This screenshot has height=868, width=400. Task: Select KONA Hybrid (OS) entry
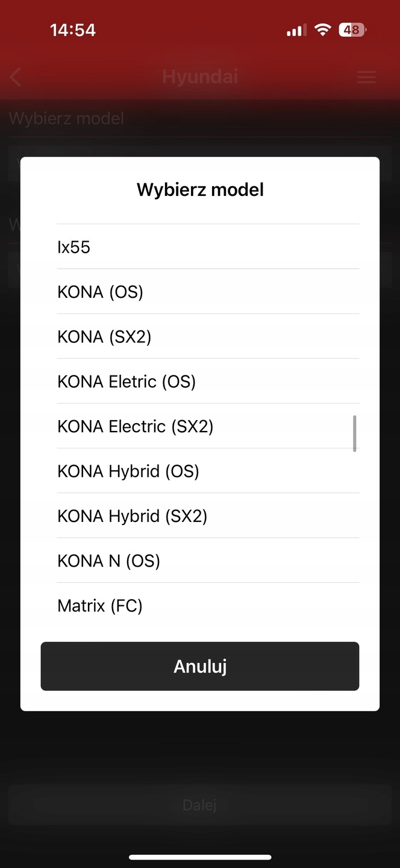(208, 471)
